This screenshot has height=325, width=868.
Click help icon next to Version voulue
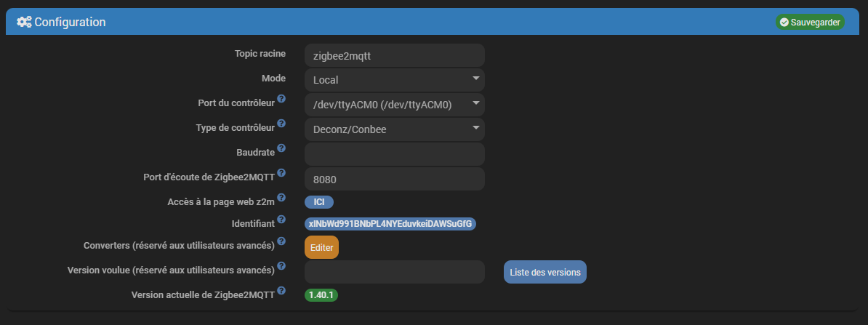pos(281,265)
